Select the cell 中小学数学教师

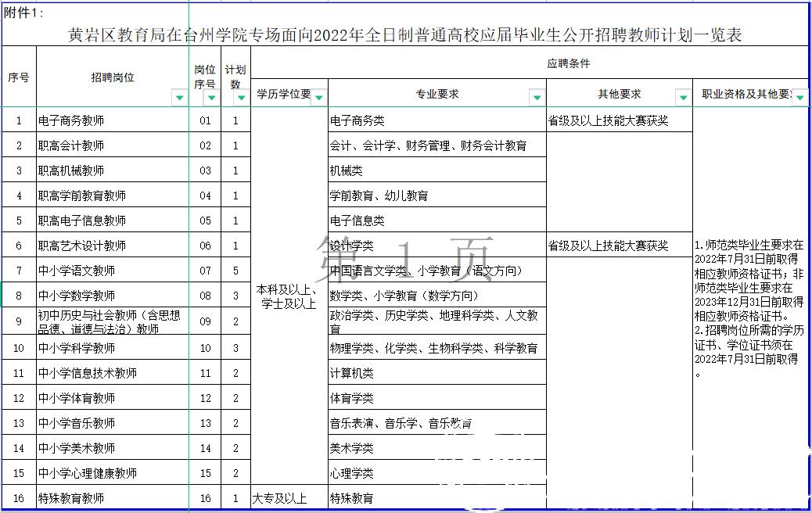pyautogui.click(x=113, y=296)
